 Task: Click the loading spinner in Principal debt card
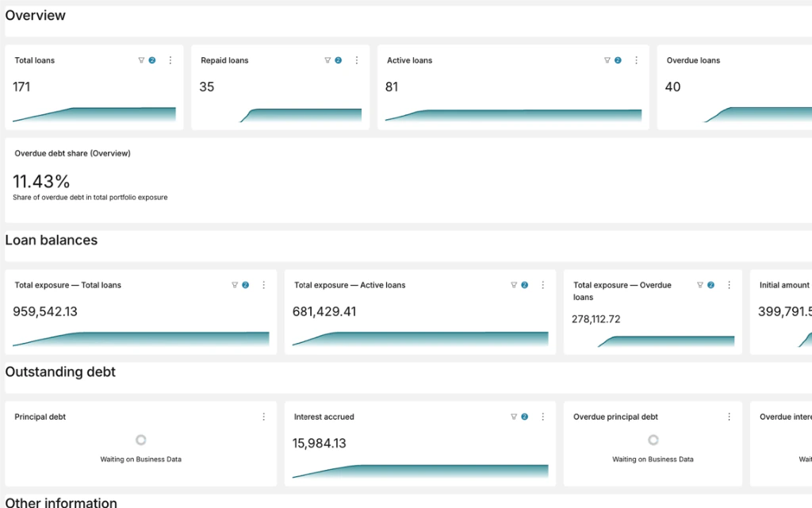(141, 440)
